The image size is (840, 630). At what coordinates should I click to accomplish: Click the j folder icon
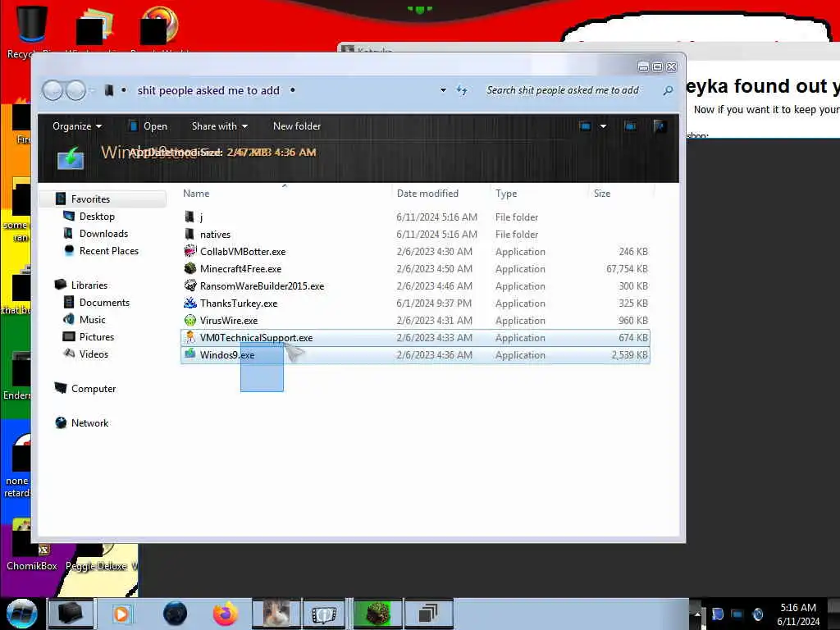[x=189, y=217]
